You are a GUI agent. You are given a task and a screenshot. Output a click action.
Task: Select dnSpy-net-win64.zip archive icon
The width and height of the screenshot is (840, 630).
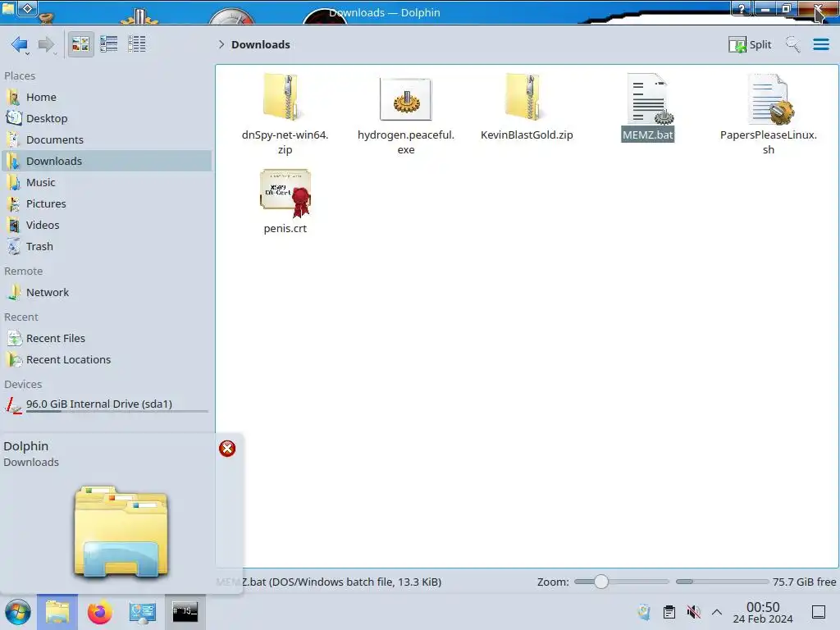284,97
